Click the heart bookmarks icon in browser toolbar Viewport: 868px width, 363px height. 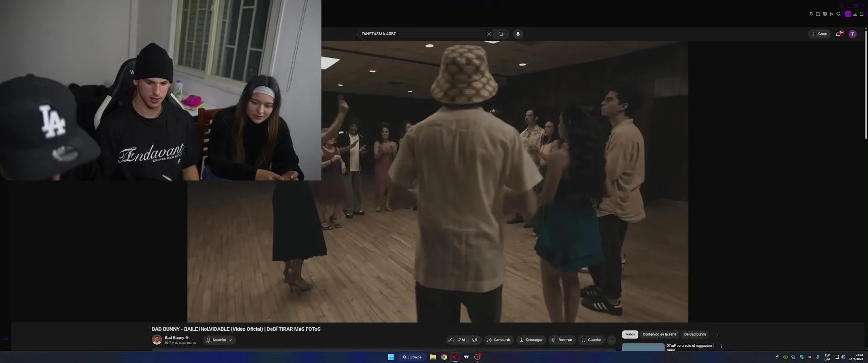[838, 14]
